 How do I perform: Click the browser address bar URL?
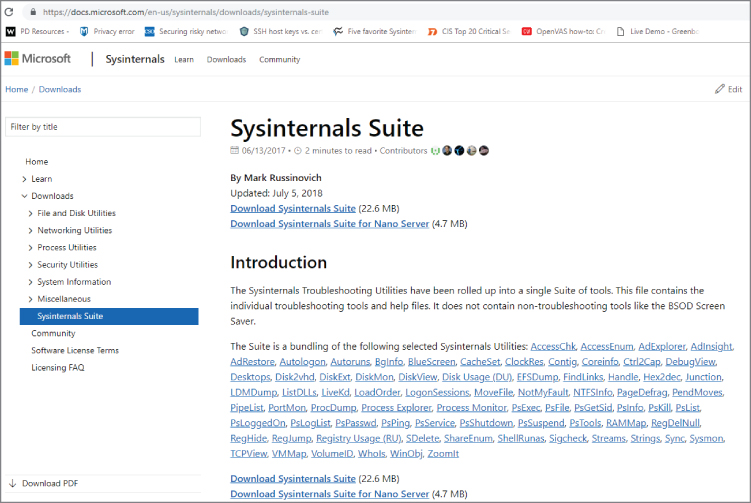(x=185, y=12)
